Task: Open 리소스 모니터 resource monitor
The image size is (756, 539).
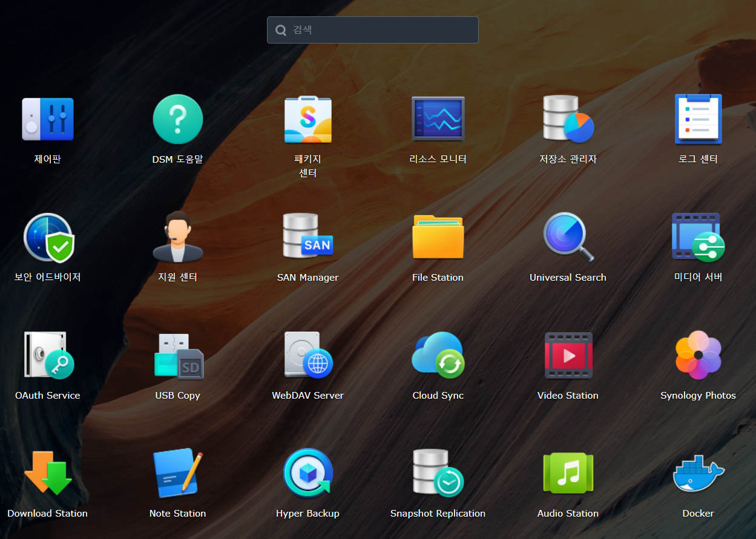Action: coord(438,119)
